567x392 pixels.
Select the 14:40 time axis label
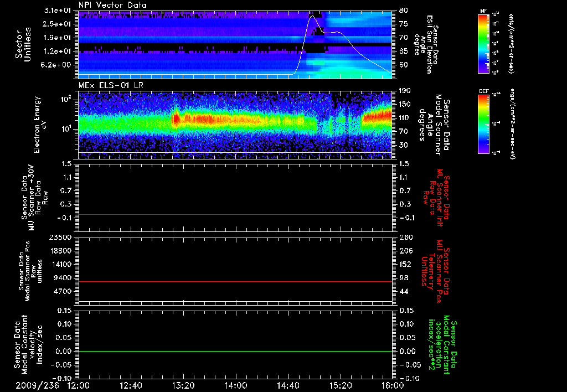coord(288,385)
